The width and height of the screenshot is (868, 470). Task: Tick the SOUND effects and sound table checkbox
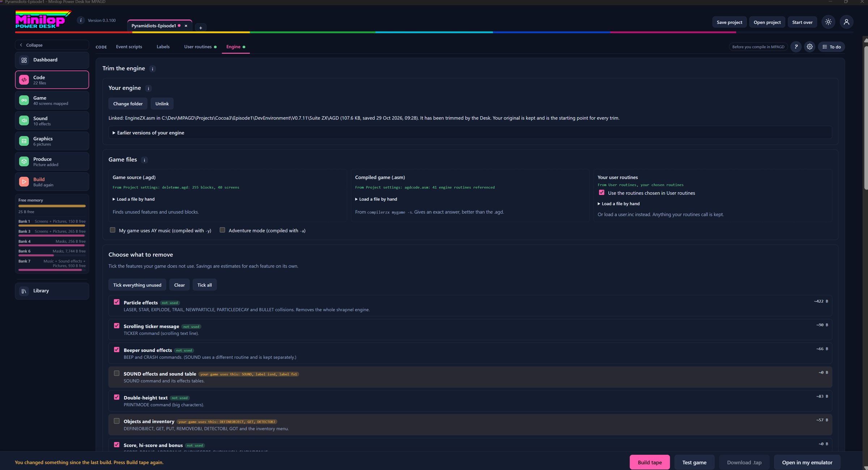tap(116, 373)
